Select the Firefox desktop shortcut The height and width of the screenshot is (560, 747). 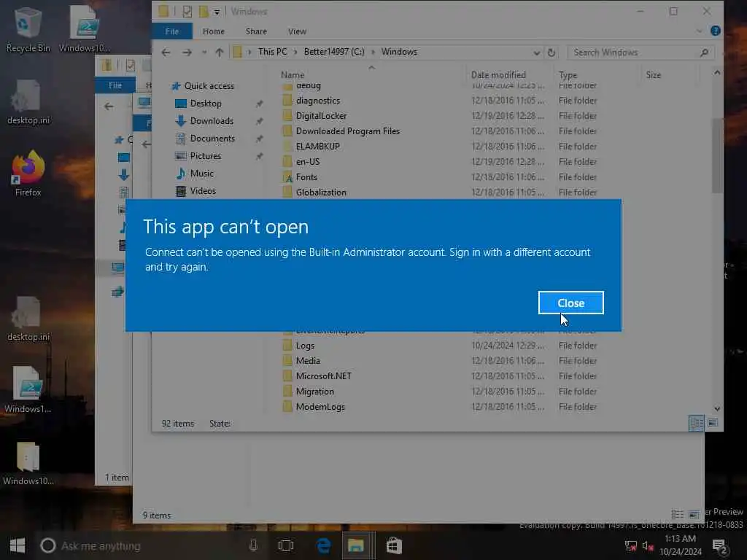point(28,174)
